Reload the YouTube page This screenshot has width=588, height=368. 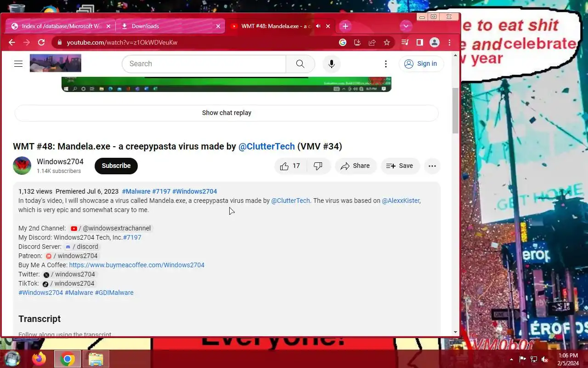point(41,42)
